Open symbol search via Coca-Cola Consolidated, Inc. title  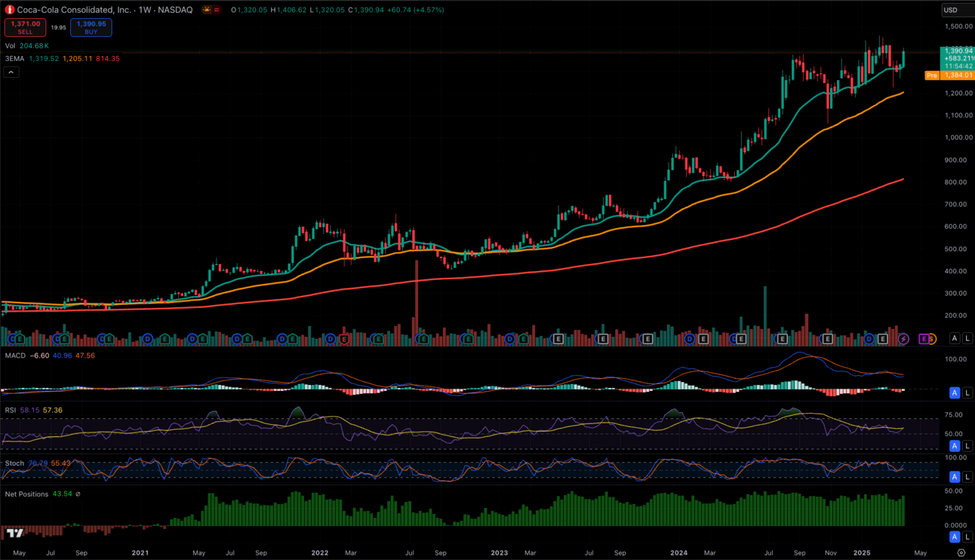point(74,10)
